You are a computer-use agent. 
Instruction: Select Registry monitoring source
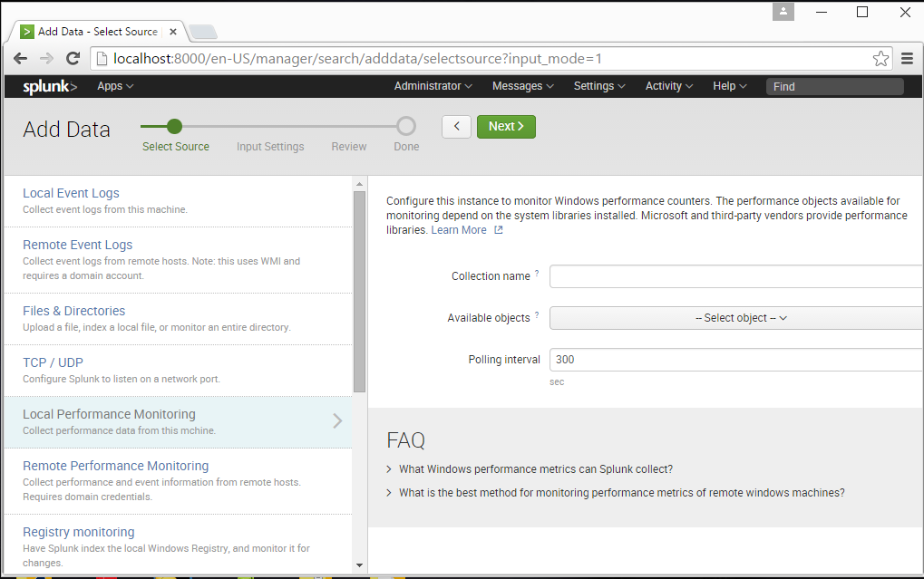[x=178, y=544]
